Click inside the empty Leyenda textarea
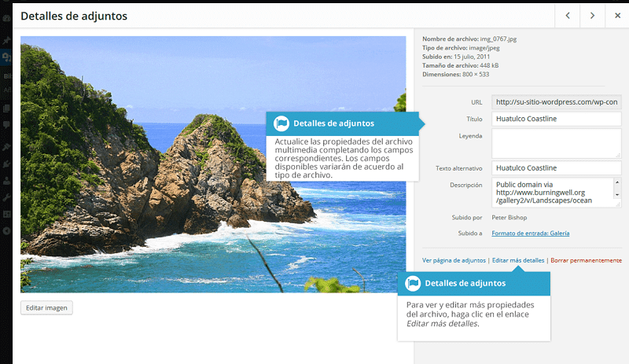The height and width of the screenshot is (364, 629). [x=557, y=144]
